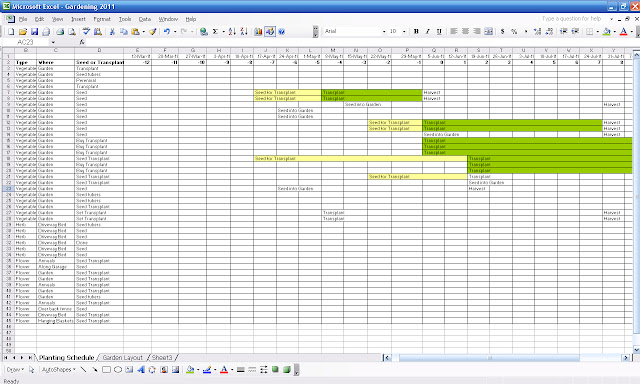Click the Print icon in the toolbar
The image size is (640, 384).
(60, 31)
